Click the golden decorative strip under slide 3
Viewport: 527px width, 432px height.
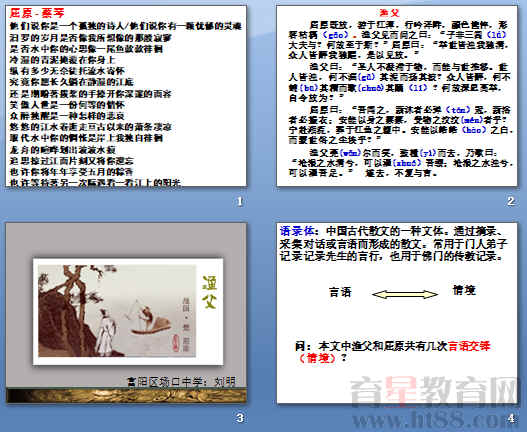pos(126,396)
